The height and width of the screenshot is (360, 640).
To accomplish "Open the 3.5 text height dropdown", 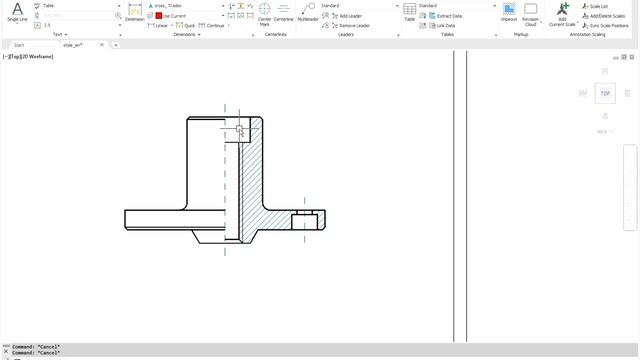I will [x=120, y=25].
